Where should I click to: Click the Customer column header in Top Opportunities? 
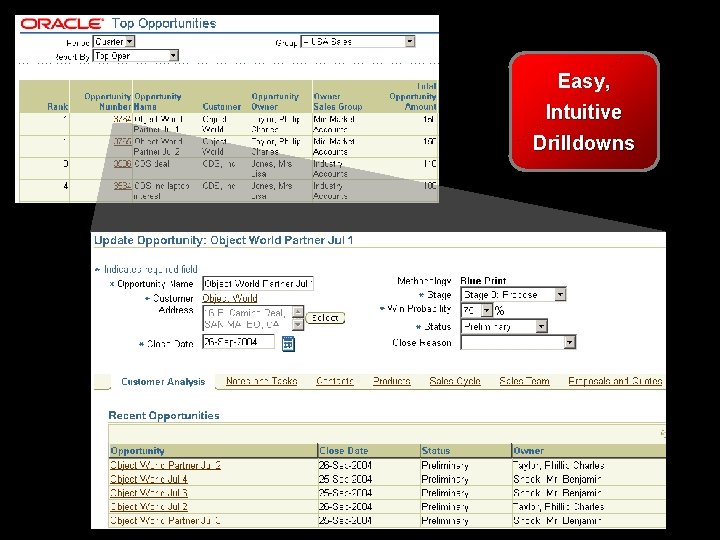(222, 107)
